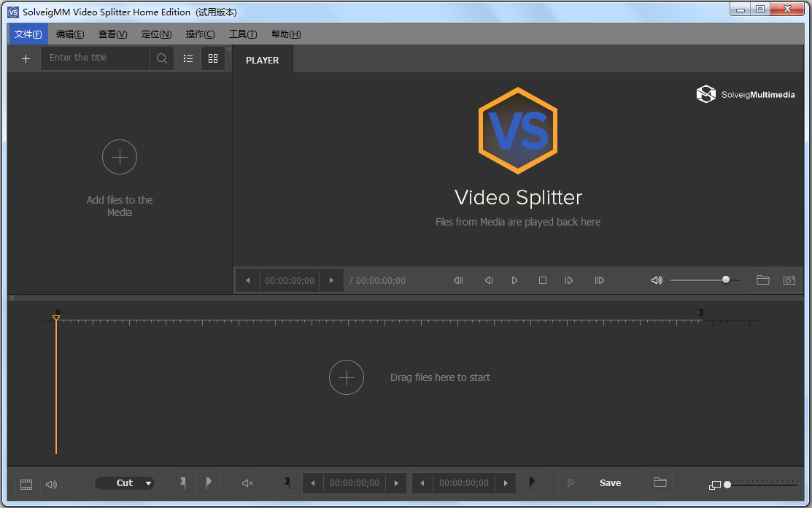Switch media panel to list view
Viewport: 812px width, 508px height.
click(x=187, y=58)
